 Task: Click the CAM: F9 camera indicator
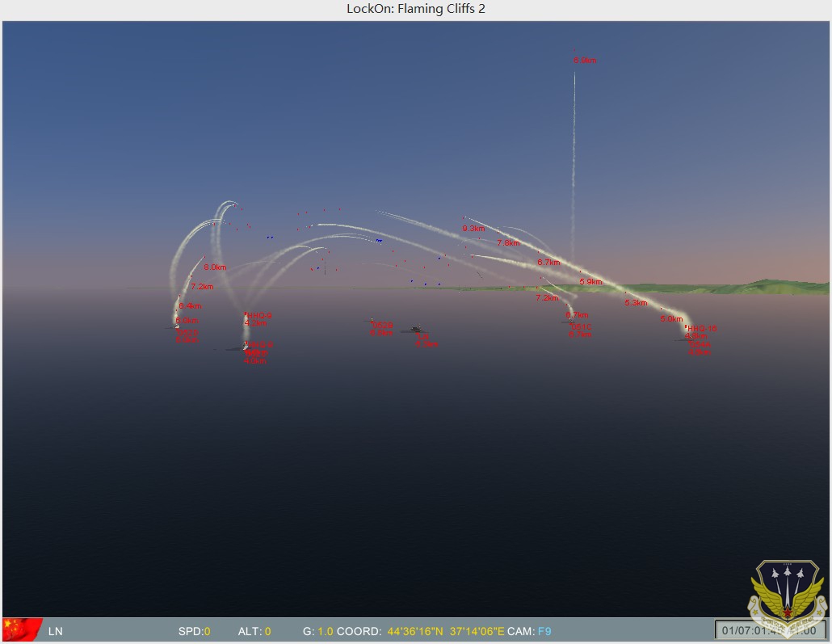529,631
